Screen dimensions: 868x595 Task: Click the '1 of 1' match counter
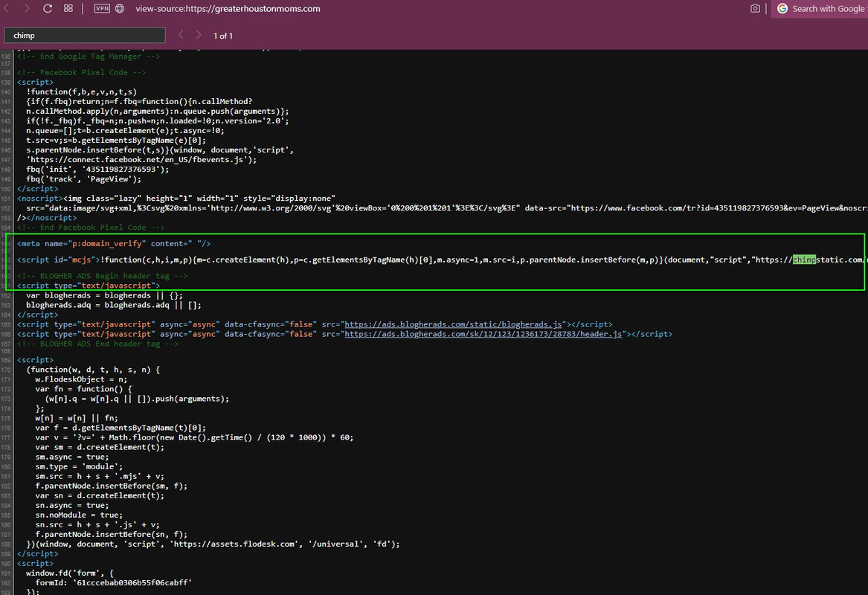point(223,36)
